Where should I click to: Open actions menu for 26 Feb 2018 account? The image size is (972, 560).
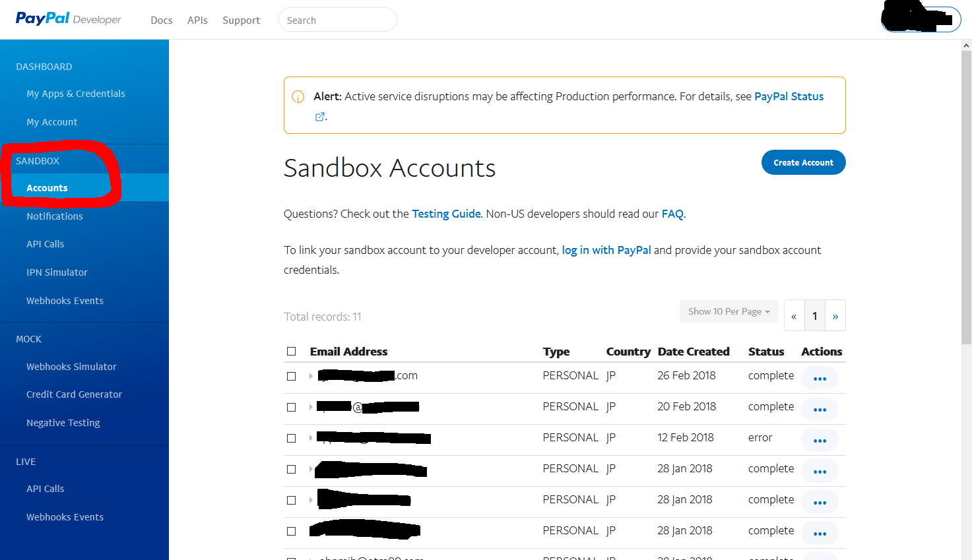(x=820, y=379)
